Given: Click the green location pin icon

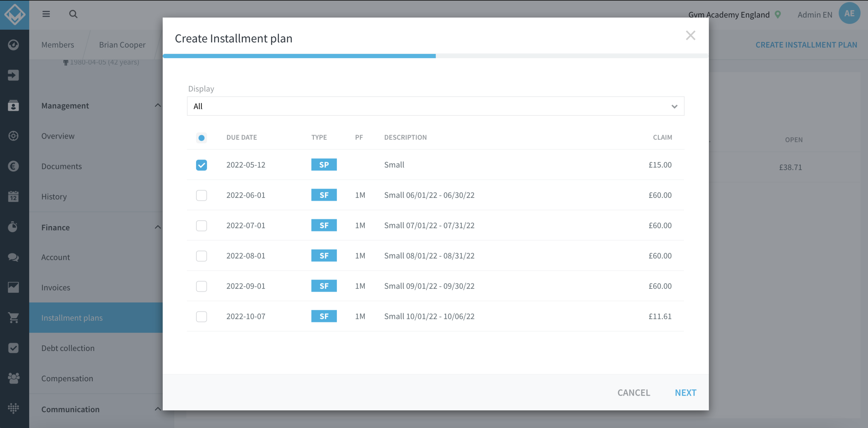Looking at the screenshot, I should (x=778, y=14).
